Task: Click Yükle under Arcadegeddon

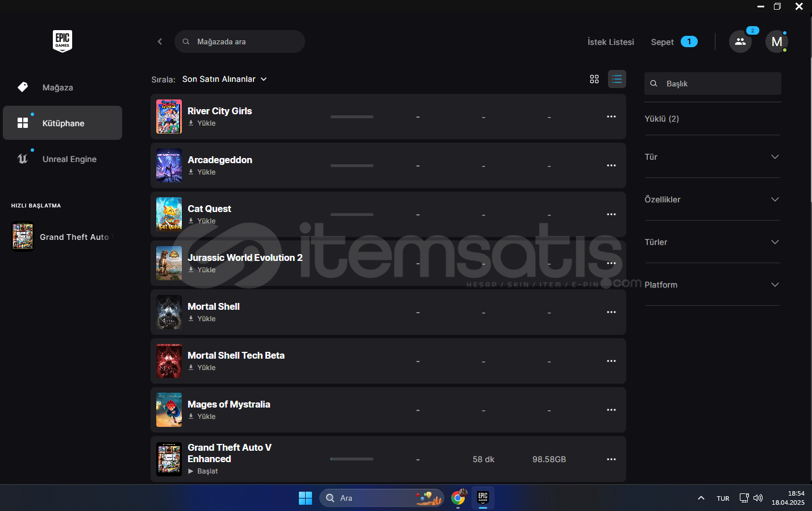Action: (x=202, y=172)
